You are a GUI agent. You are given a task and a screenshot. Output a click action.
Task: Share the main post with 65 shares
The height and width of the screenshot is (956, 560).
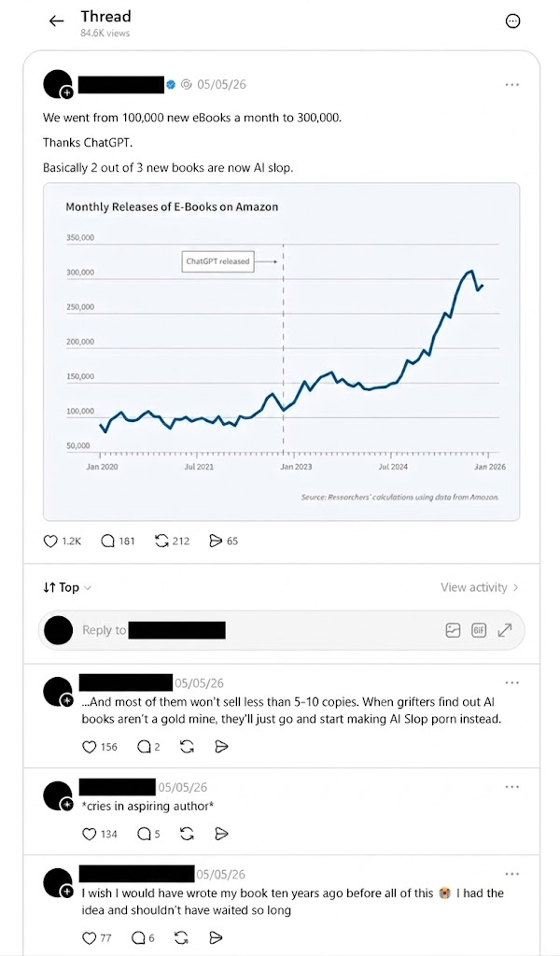[216, 541]
